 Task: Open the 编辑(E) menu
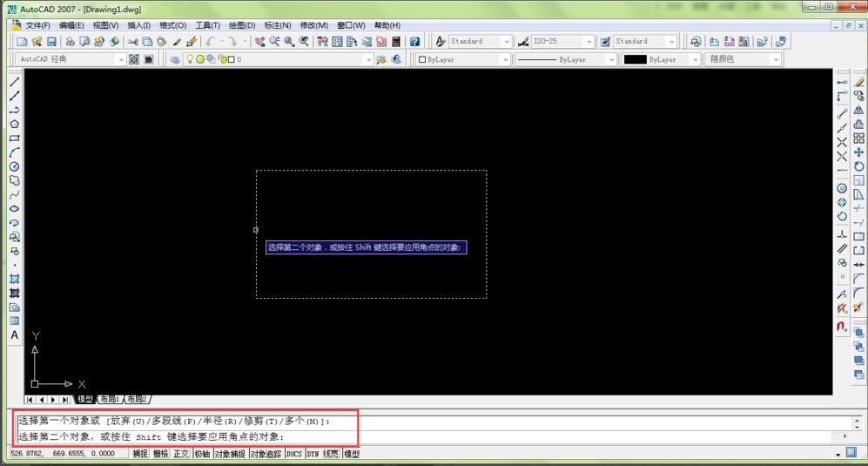coord(71,25)
